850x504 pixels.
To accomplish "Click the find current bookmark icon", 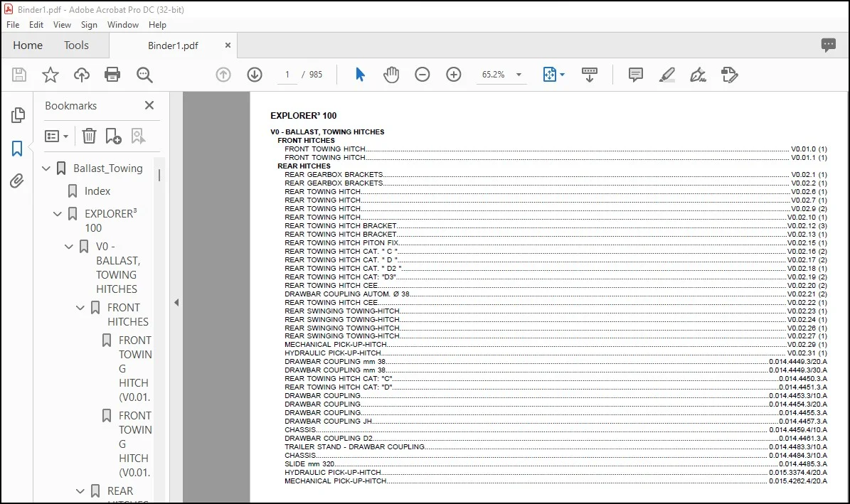I will [138, 136].
